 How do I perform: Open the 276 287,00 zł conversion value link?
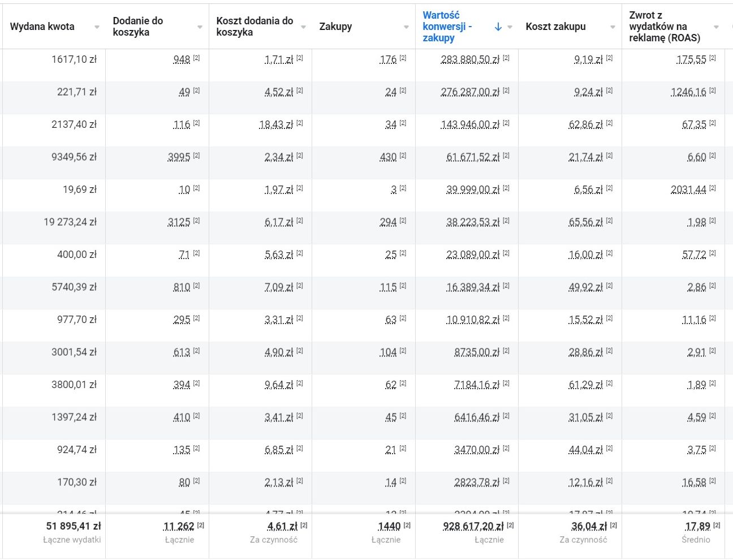coord(470,92)
